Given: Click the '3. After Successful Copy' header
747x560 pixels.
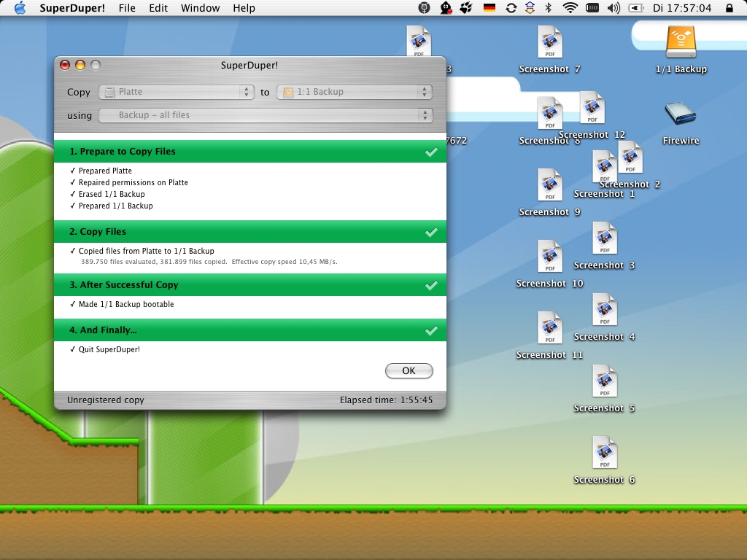Looking at the screenshot, I should click(x=250, y=285).
